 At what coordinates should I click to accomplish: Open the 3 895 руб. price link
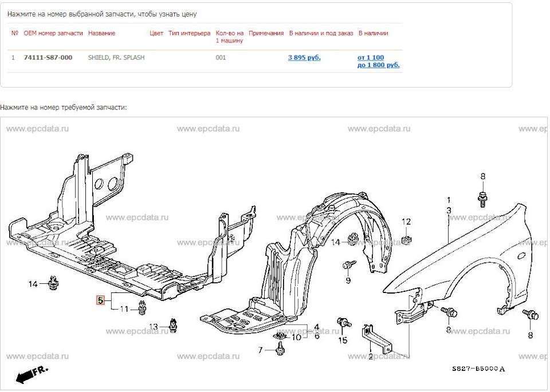pyautogui.click(x=304, y=57)
